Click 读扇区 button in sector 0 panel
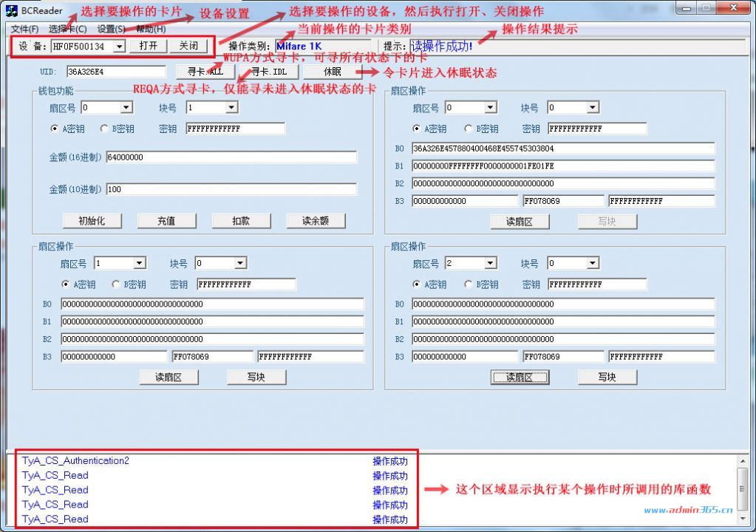The image size is (756, 532). pyautogui.click(x=520, y=221)
